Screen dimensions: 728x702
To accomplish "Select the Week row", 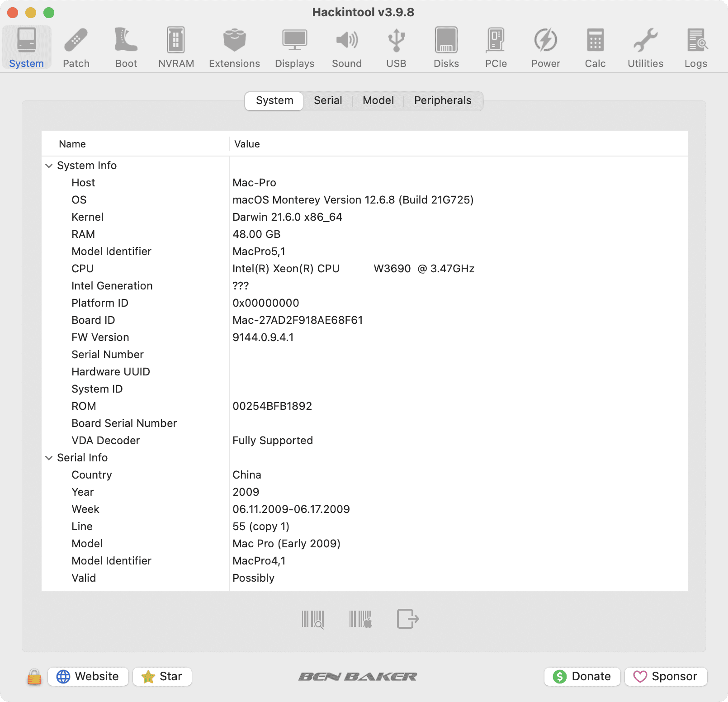I will [x=365, y=509].
